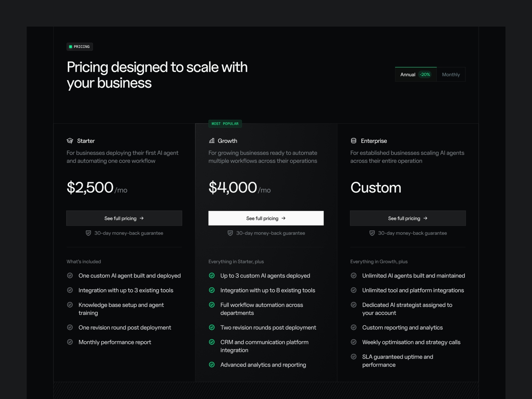Screen dimensions: 532x399
Task: Click the MOST POPULAR badge
Action: coord(225,124)
